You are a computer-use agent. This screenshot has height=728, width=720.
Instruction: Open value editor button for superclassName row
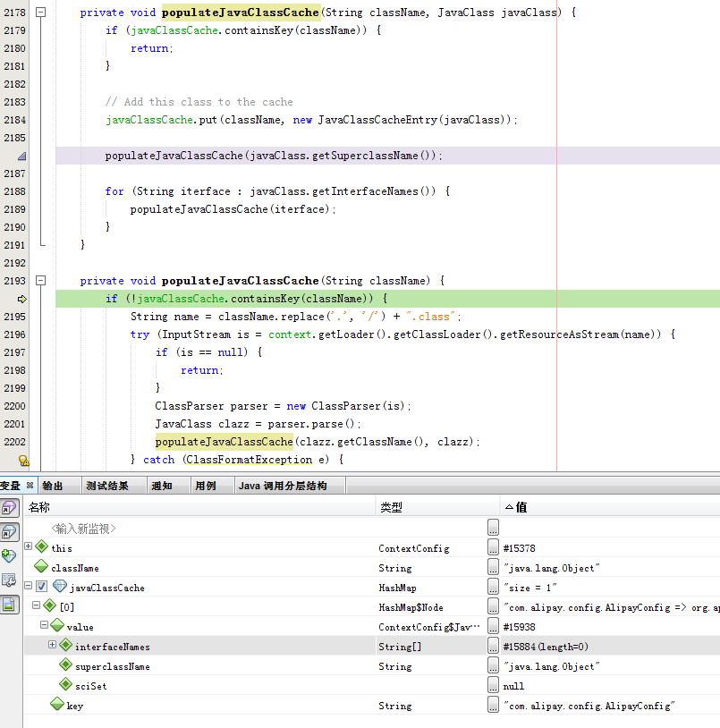(x=493, y=665)
